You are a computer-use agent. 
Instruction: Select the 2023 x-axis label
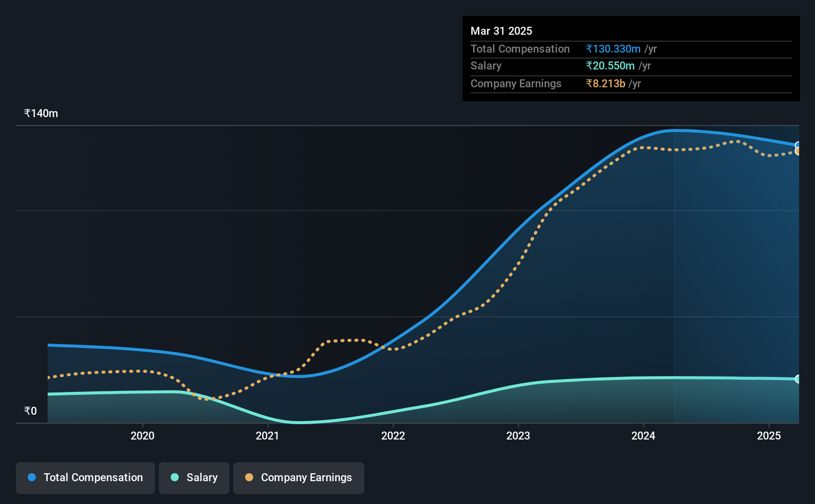tap(518, 436)
